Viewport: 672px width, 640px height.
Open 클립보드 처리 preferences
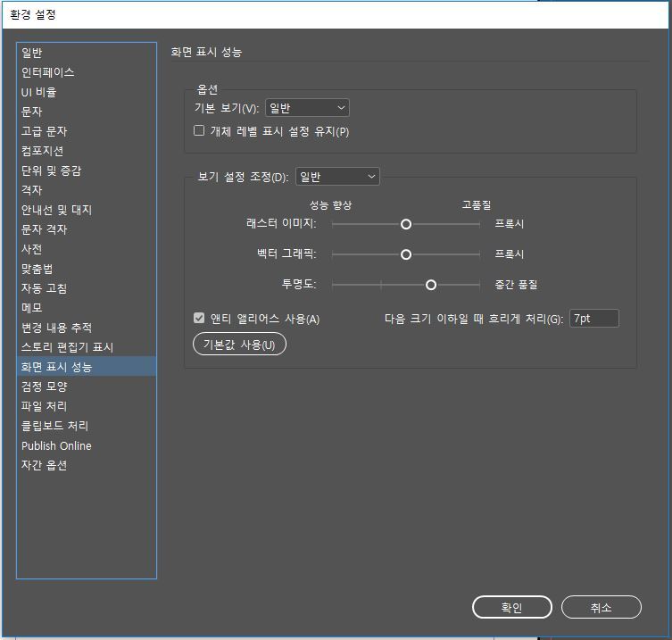tap(87, 426)
